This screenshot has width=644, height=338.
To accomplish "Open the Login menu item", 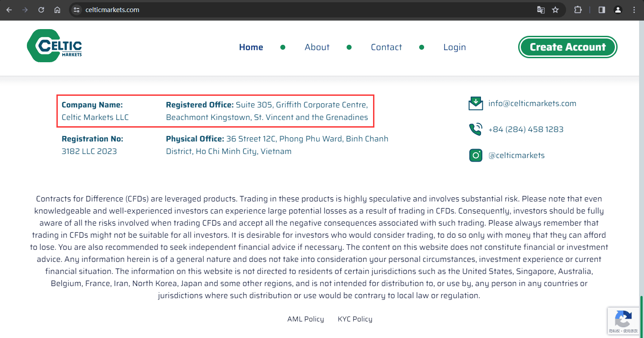I will pyautogui.click(x=455, y=47).
